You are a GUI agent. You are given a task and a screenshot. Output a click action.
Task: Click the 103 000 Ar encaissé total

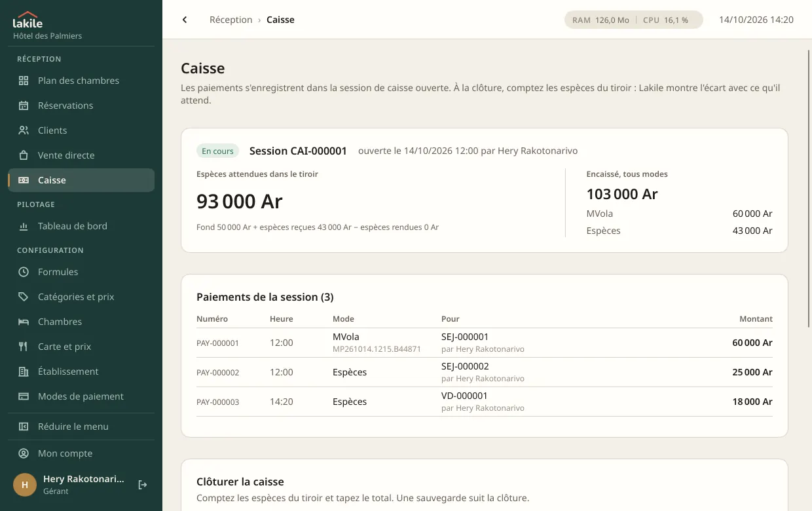[x=622, y=194]
